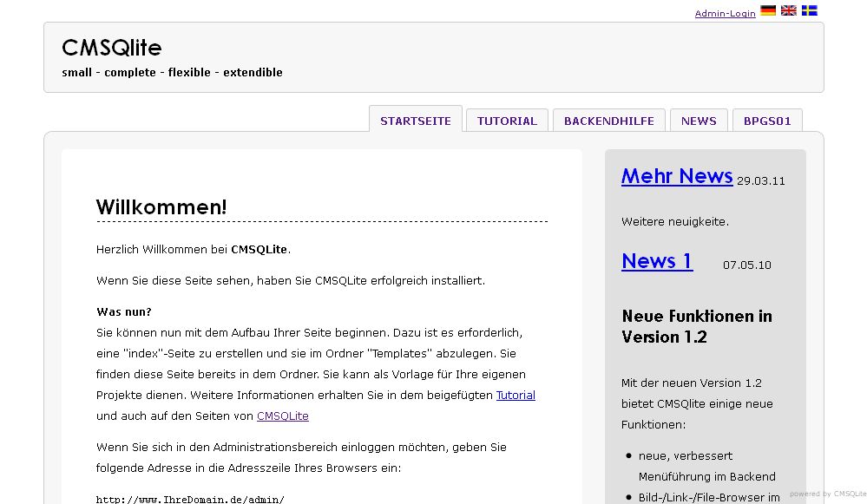
Task: Switch language using the German flag
Action: (767, 10)
